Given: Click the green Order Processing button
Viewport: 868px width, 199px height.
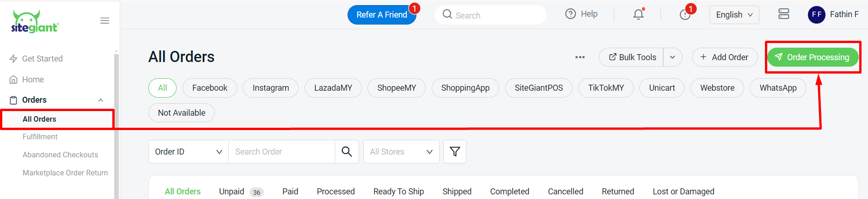Looking at the screenshot, I should [813, 57].
